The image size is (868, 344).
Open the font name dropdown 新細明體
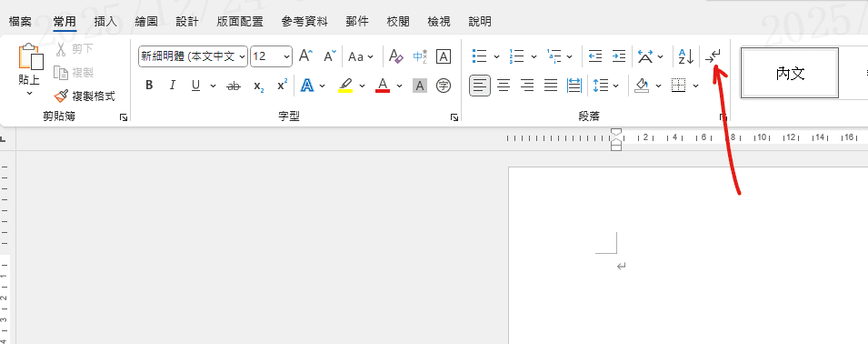(x=193, y=56)
